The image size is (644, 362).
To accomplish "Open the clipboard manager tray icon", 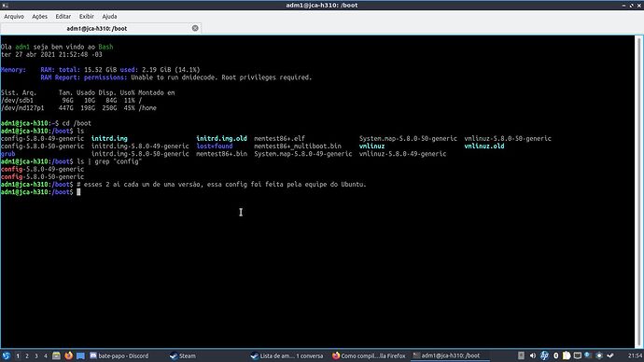I will [567, 355].
